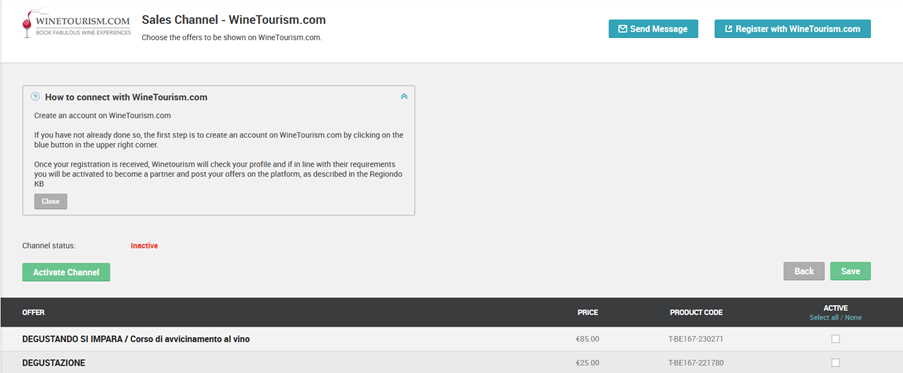Click the external-link icon on Register button
Image resolution: width=903 pixels, height=373 pixels.
pos(729,29)
